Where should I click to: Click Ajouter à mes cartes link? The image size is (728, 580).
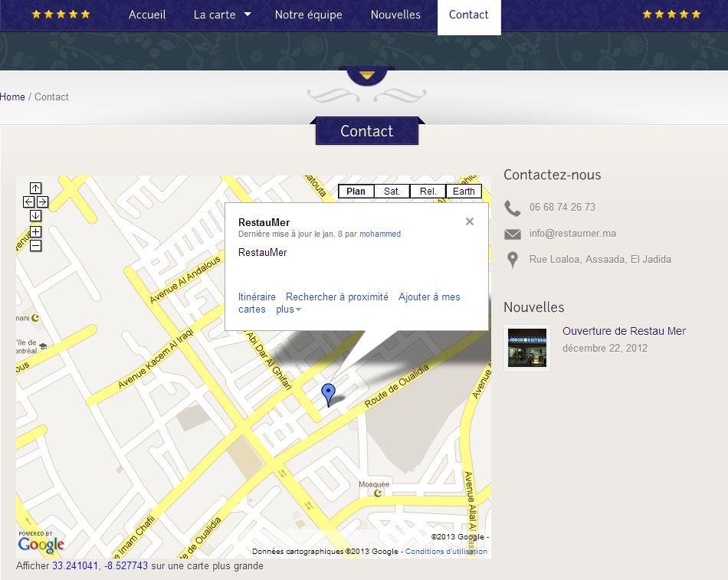(349, 303)
